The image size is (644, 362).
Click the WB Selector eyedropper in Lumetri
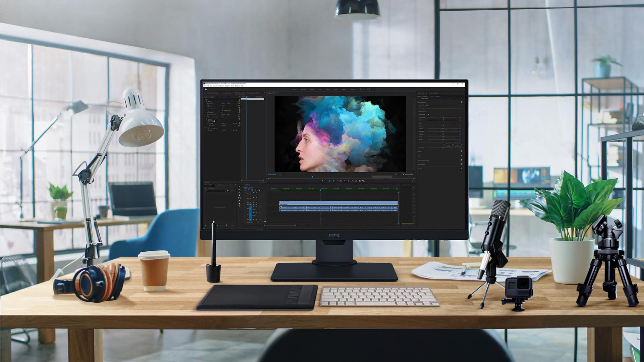(x=428, y=114)
